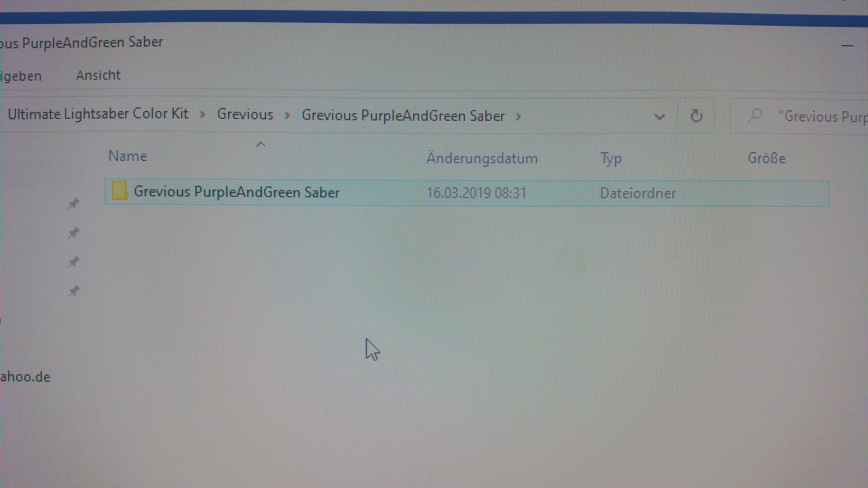Click the fourth pin icon in the sidebar
The height and width of the screenshot is (488, 868).
click(x=73, y=291)
